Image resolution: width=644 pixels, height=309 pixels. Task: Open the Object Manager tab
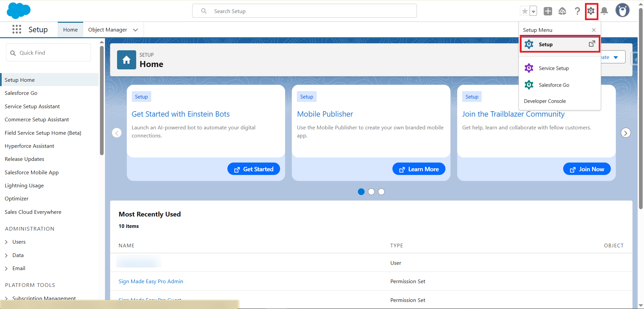pyautogui.click(x=108, y=30)
